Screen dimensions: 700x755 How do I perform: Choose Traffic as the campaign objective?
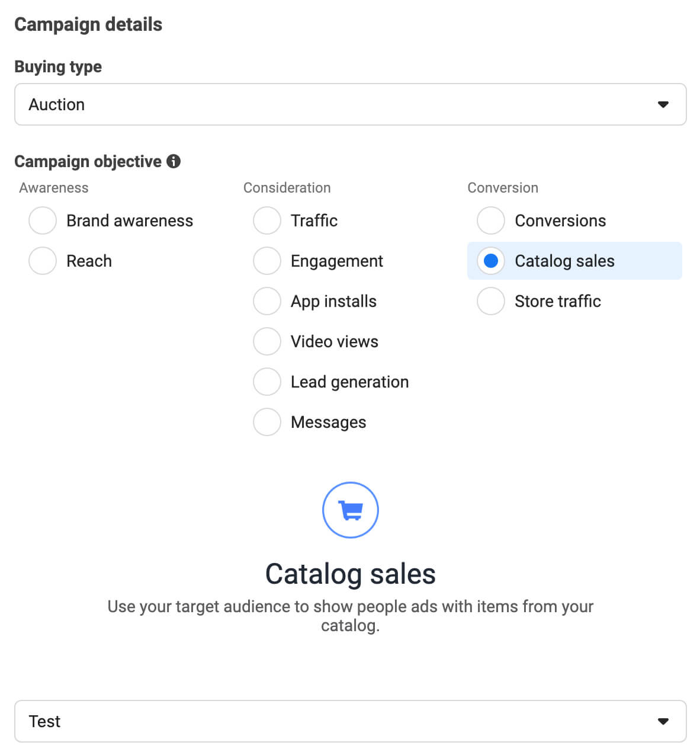(x=267, y=220)
